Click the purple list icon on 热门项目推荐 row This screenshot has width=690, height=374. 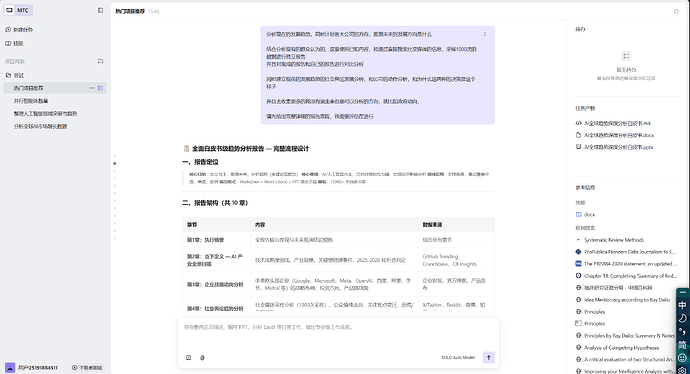tap(100, 88)
